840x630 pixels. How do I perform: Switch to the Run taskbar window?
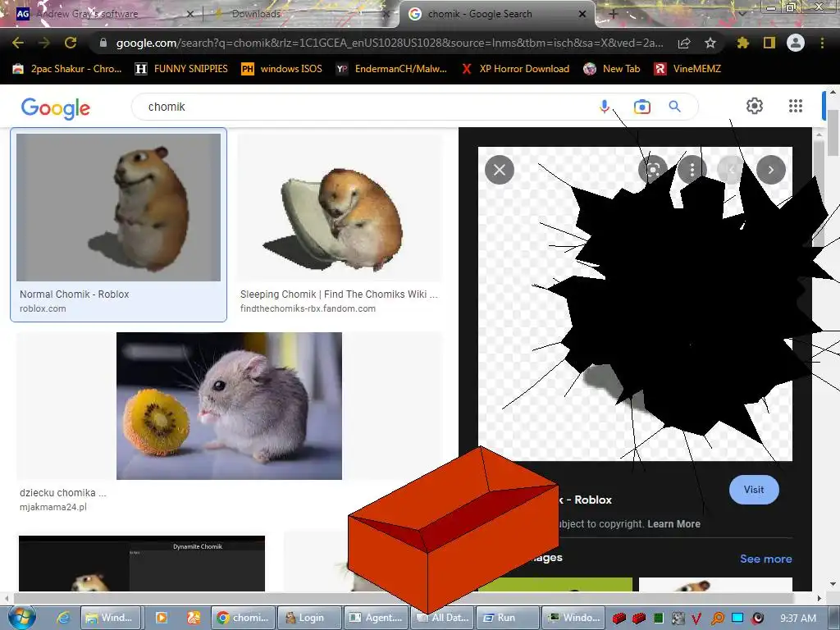click(x=507, y=618)
